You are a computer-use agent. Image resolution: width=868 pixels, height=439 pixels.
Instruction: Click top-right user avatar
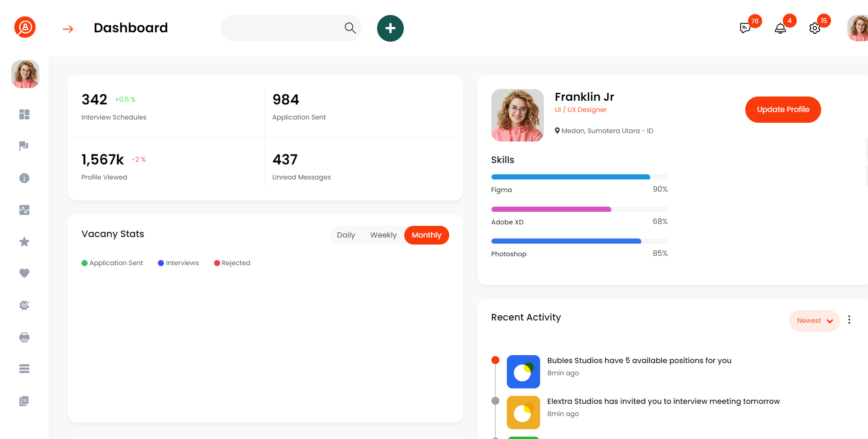tap(858, 28)
